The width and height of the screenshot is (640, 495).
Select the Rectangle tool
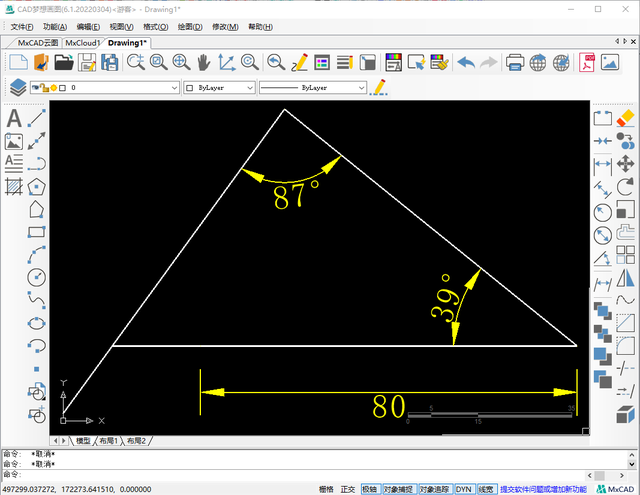(37, 232)
